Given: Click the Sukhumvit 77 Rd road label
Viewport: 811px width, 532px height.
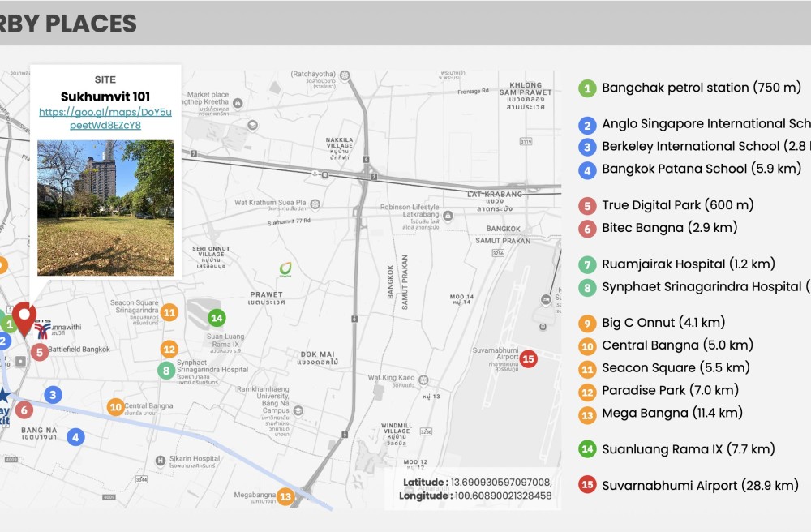Looking at the screenshot, I should click(x=289, y=221).
